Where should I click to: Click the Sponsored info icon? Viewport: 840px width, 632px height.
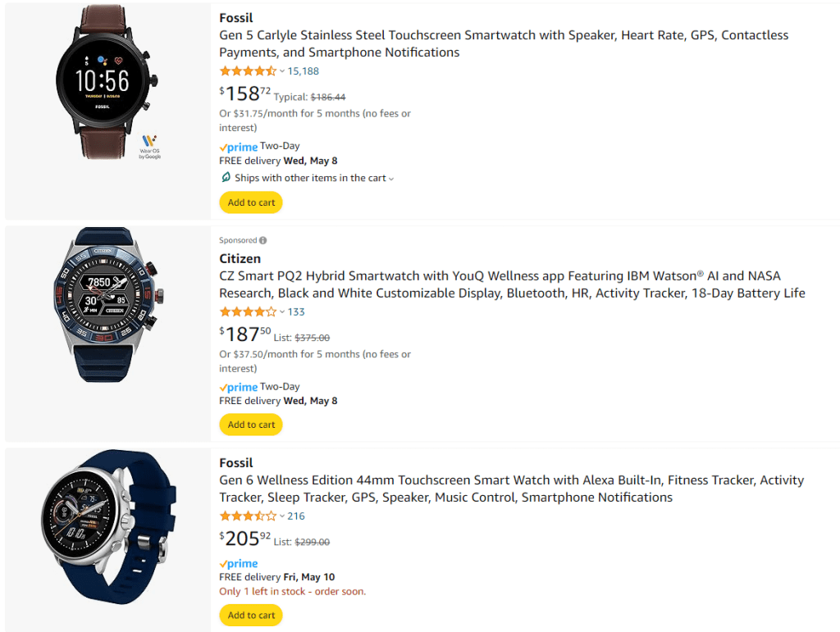tap(262, 241)
